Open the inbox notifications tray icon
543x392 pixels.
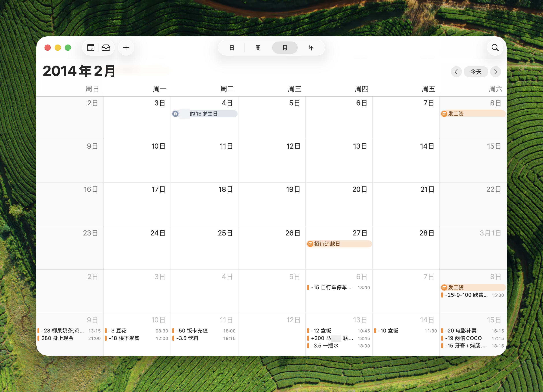tap(106, 48)
